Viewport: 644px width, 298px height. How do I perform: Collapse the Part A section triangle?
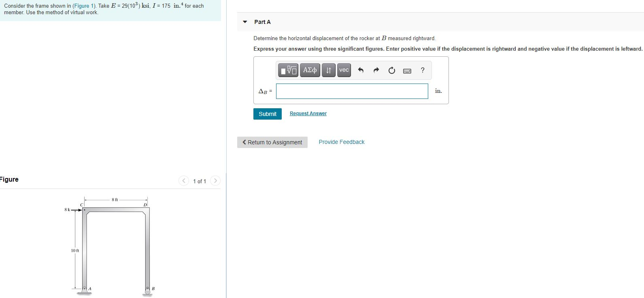tap(245, 22)
